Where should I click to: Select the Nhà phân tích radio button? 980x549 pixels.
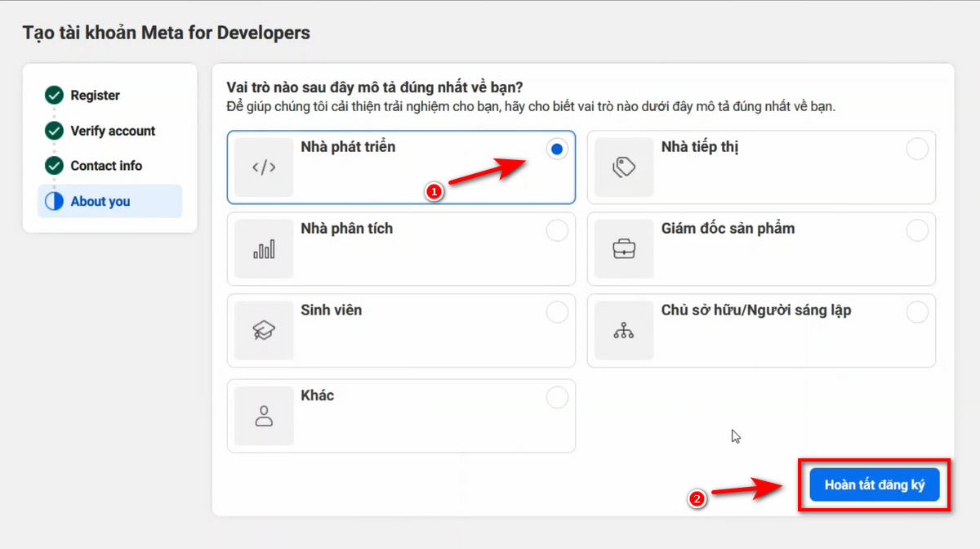[557, 231]
